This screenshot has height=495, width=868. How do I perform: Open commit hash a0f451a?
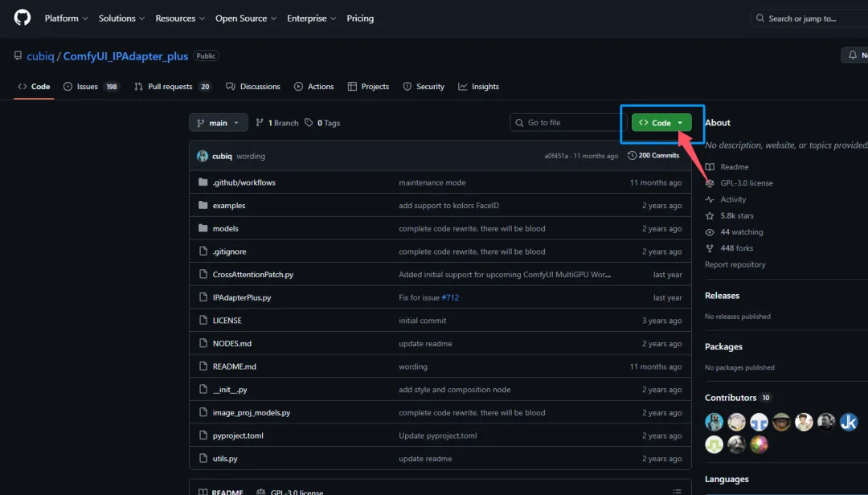[x=556, y=156]
